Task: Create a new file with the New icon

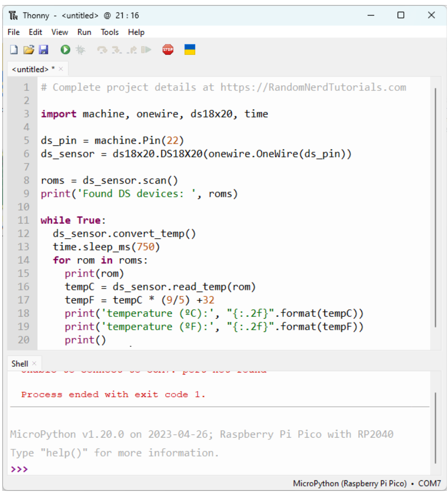Action: click(x=13, y=49)
